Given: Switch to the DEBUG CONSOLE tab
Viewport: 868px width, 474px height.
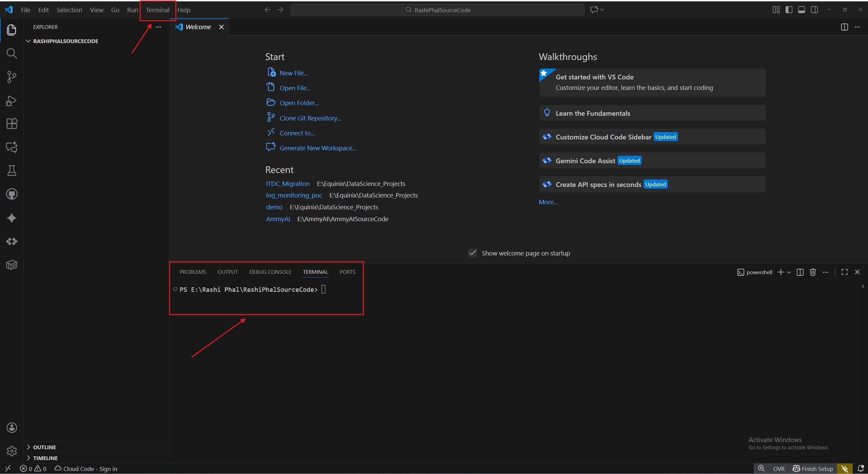Looking at the screenshot, I should (270, 272).
